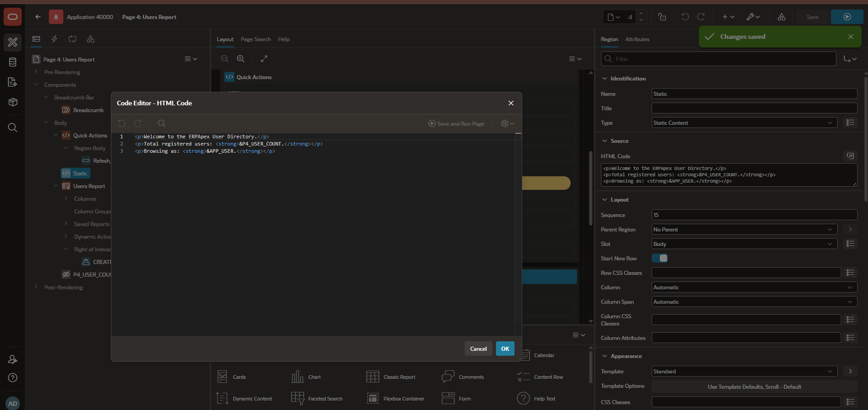Dismiss the Changes saved notification
This screenshot has width=868, height=410.
tap(851, 37)
